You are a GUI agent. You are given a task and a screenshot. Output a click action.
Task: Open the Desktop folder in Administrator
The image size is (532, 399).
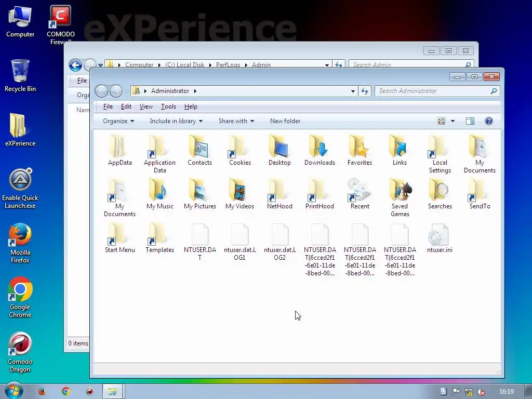[280, 150]
